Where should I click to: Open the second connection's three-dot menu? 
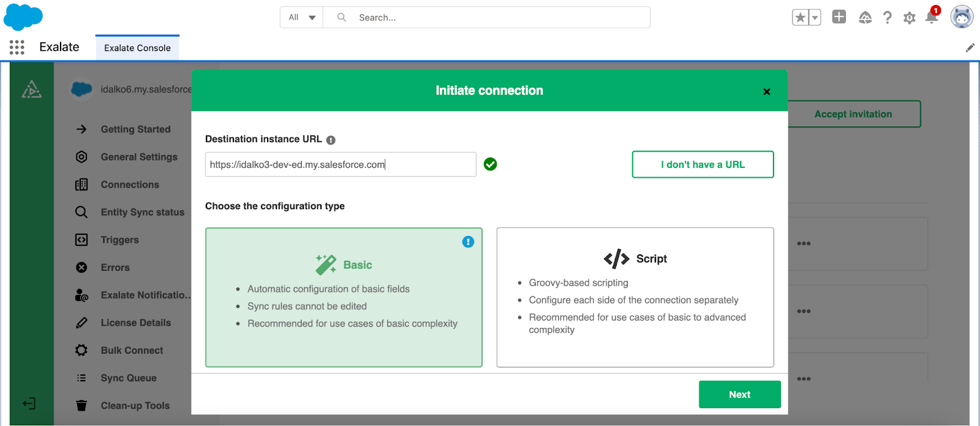(804, 311)
